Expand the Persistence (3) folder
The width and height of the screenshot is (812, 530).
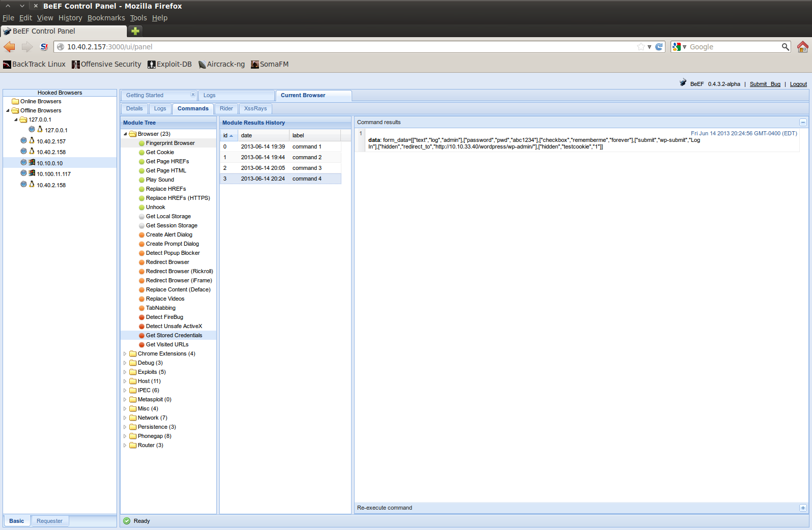click(x=125, y=427)
